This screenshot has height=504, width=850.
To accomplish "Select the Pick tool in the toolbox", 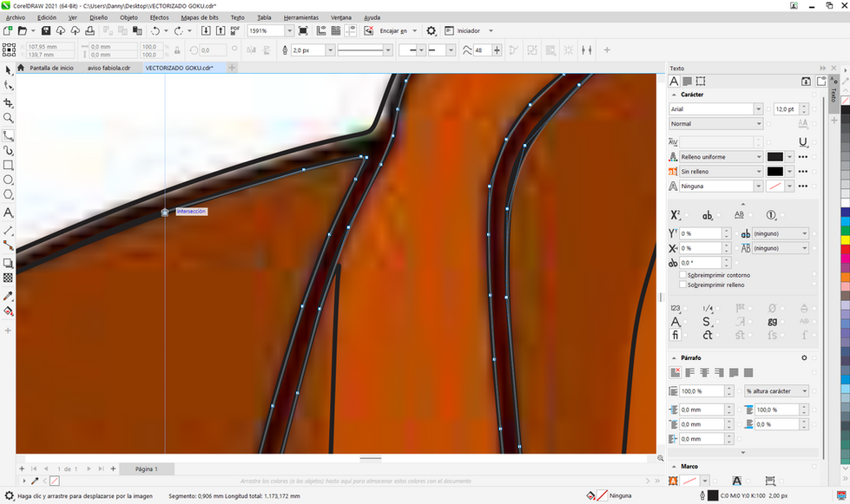I will click(x=8, y=70).
